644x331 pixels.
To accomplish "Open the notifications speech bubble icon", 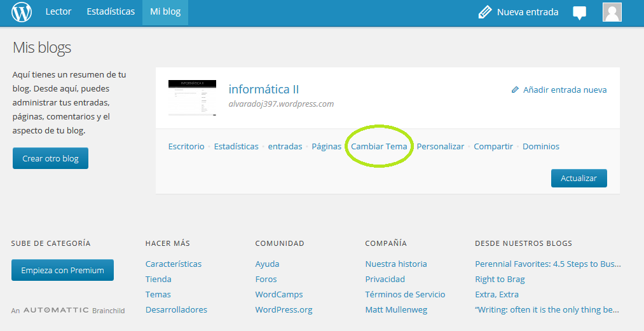I will 579,13.
